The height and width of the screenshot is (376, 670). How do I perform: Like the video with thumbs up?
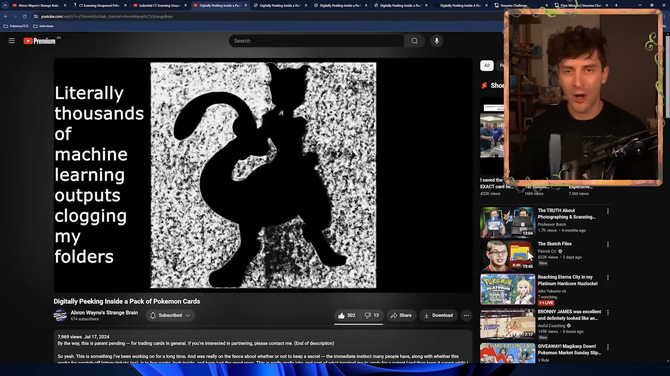347,315
